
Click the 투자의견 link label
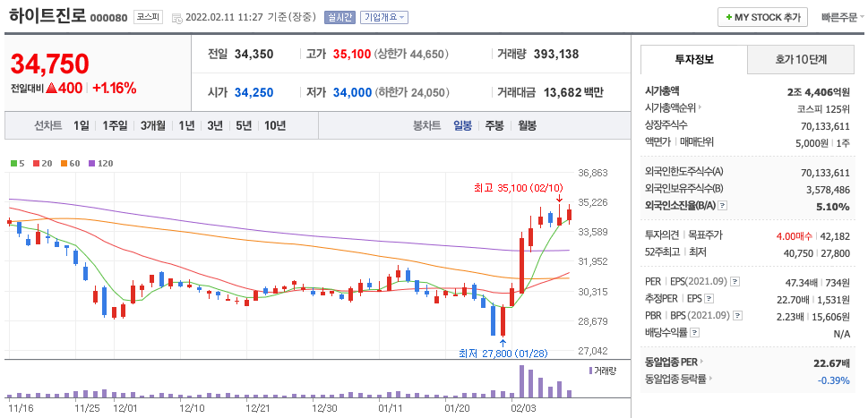pyautogui.click(x=664, y=235)
